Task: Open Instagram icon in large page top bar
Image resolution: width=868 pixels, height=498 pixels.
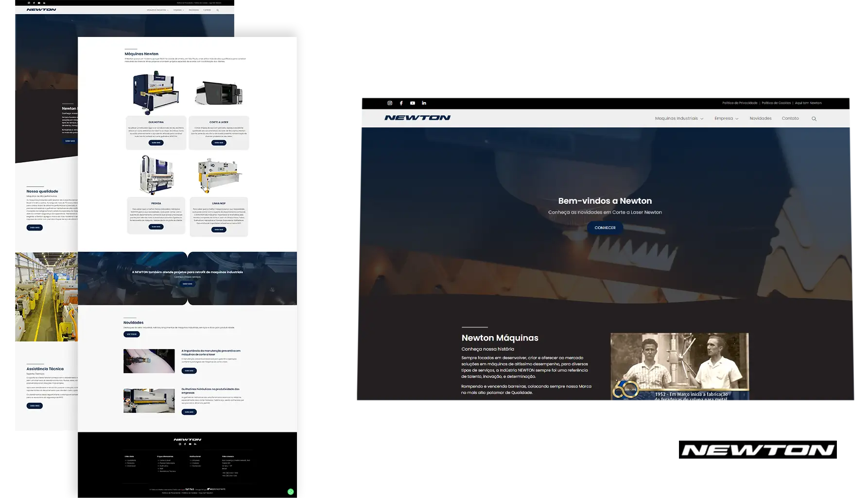Action: (390, 103)
